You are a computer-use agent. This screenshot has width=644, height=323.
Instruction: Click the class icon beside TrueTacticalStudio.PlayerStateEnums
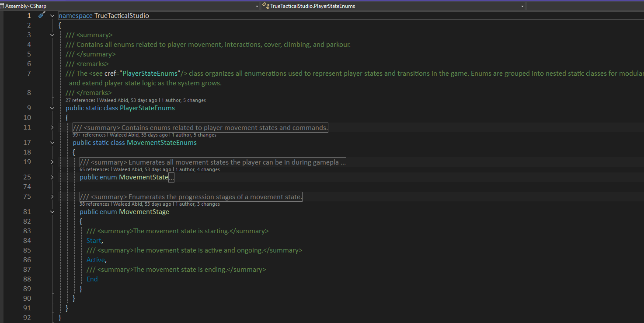pyautogui.click(x=265, y=6)
